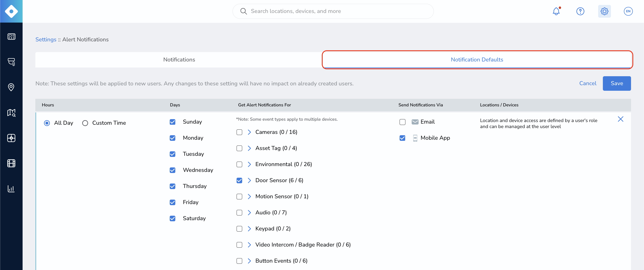Screen dimensions: 644x270
Task: Check the Environmental checkbox
Action: [x=239, y=164]
